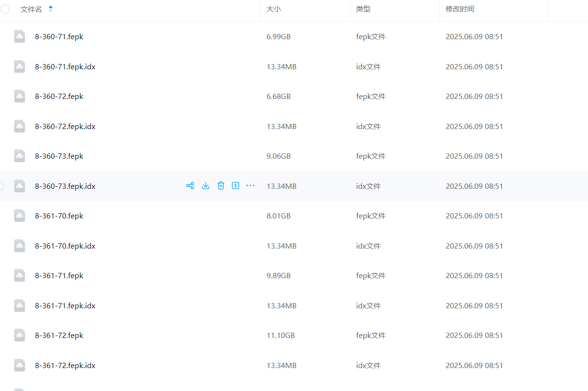Click the file icon of 8-361-70.fepk
The image size is (588, 391).
20,216
